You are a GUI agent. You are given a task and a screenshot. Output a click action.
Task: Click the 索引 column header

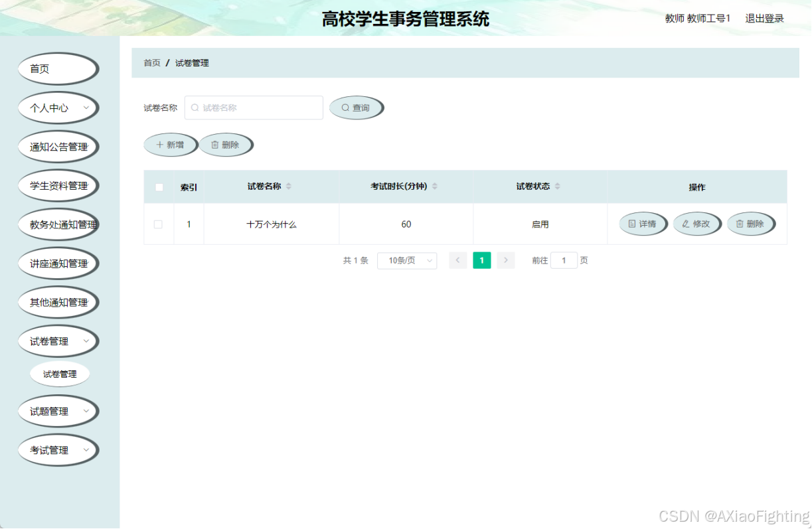click(189, 187)
